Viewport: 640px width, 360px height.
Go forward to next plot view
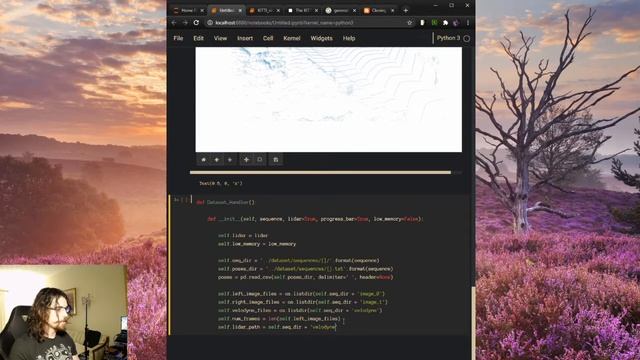tap(230, 160)
